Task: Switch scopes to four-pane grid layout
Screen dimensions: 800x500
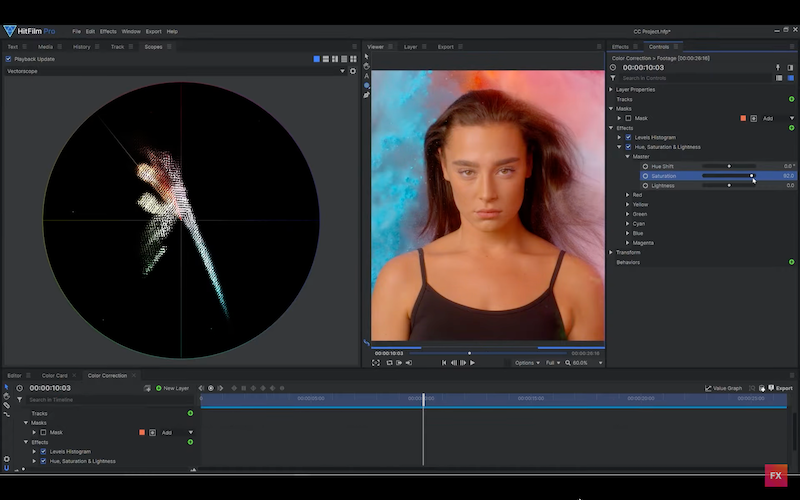Action: 353,59
